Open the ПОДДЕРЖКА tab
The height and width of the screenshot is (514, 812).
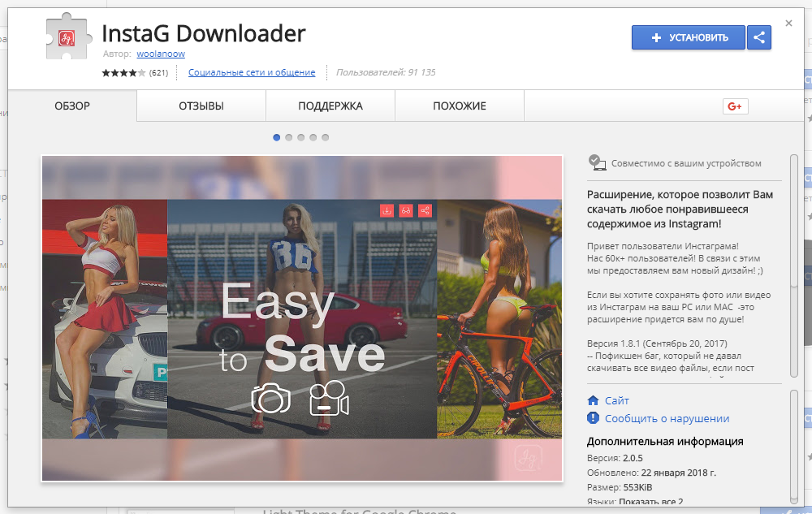coord(330,106)
